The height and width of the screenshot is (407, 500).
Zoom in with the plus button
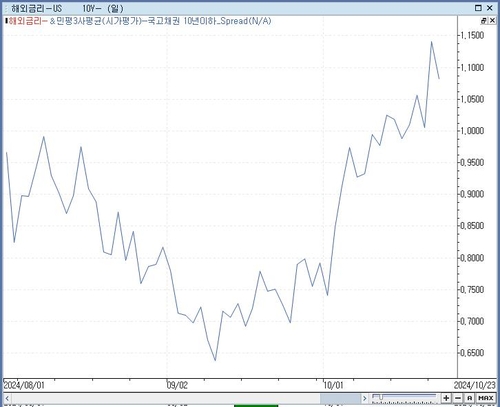point(446,398)
